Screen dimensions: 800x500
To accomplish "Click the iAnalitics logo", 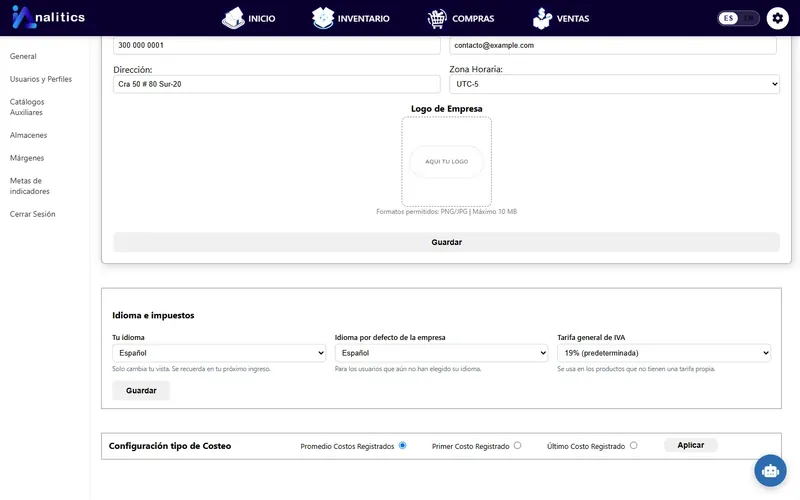I will click(x=48, y=17).
